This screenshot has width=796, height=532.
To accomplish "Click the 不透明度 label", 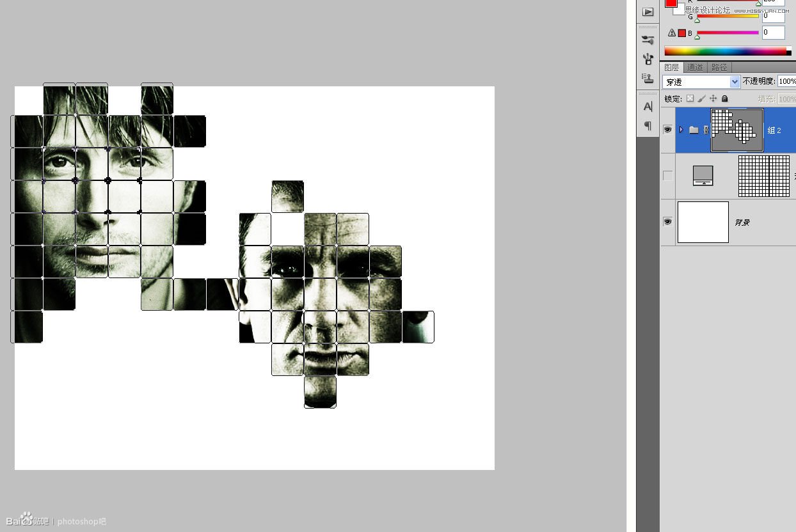I will coord(759,82).
